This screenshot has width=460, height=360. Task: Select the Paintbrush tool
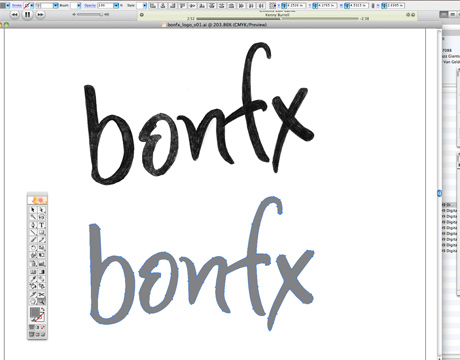33,240
